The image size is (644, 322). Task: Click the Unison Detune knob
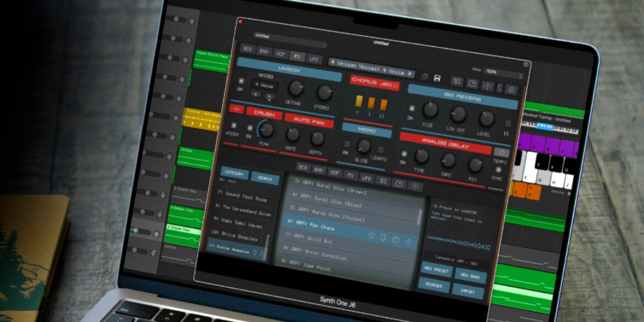click(295, 88)
